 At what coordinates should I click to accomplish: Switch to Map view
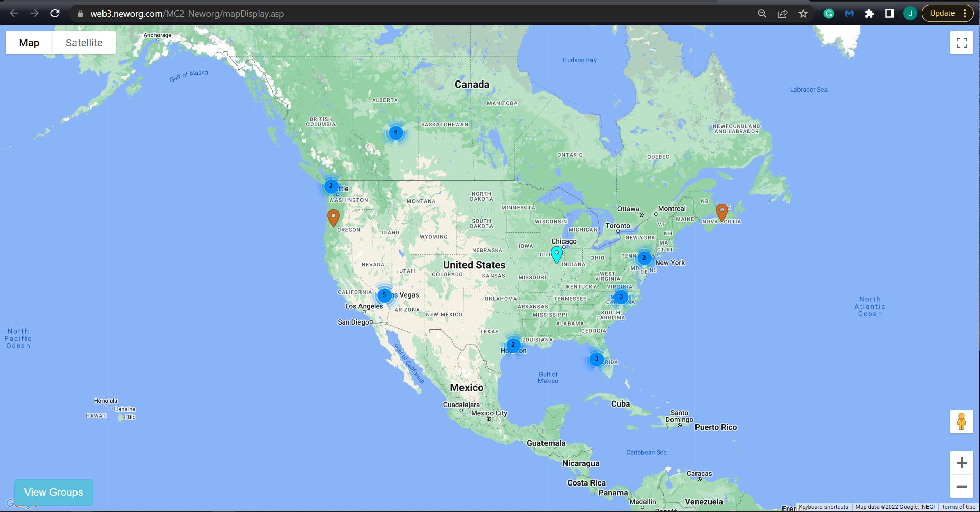pyautogui.click(x=29, y=43)
